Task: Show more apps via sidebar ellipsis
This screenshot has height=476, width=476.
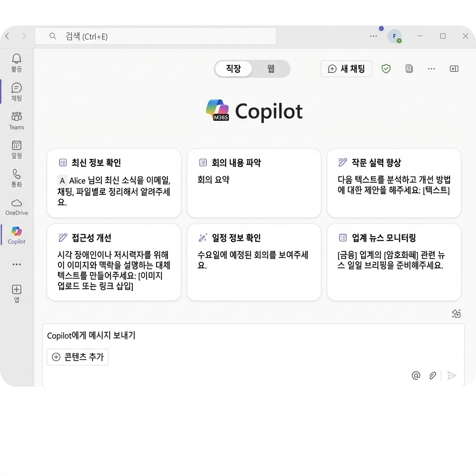Action: (16, 264)
